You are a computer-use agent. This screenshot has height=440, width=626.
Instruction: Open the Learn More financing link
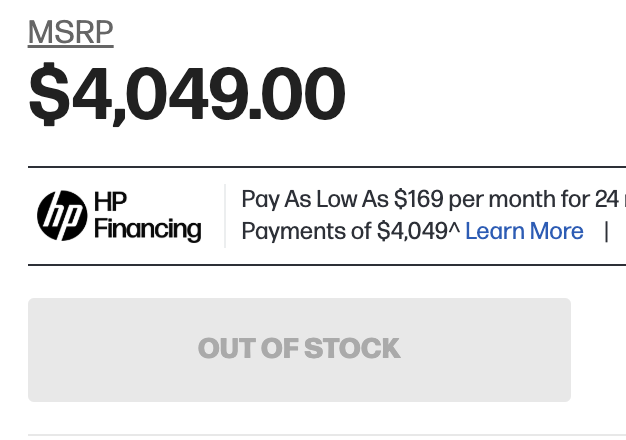pos(524,231)
